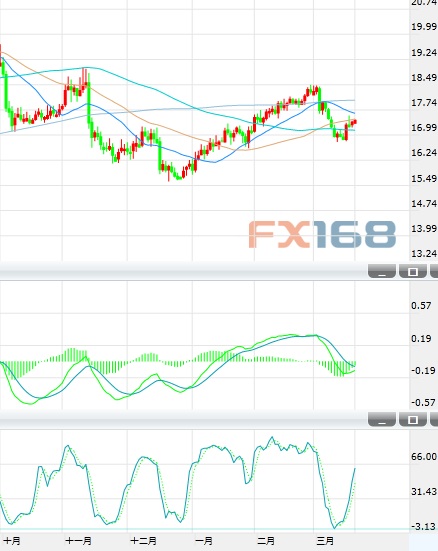Viewport: 438px width, 551px height.
Task: Click the 十月 date axis label
Action: (x=12, y=540)
